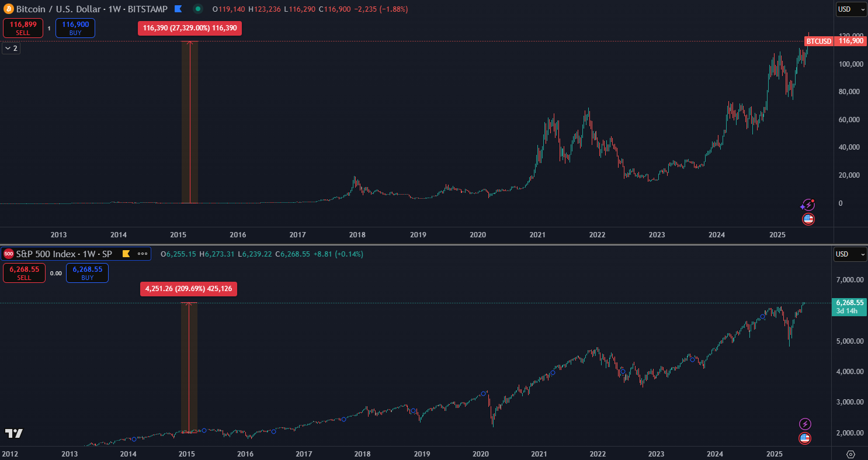The height and width of the screenshot is (460, 868).
Task: Click the purple lightning icon on S&P 500 chart
Action: pos(805,424)
